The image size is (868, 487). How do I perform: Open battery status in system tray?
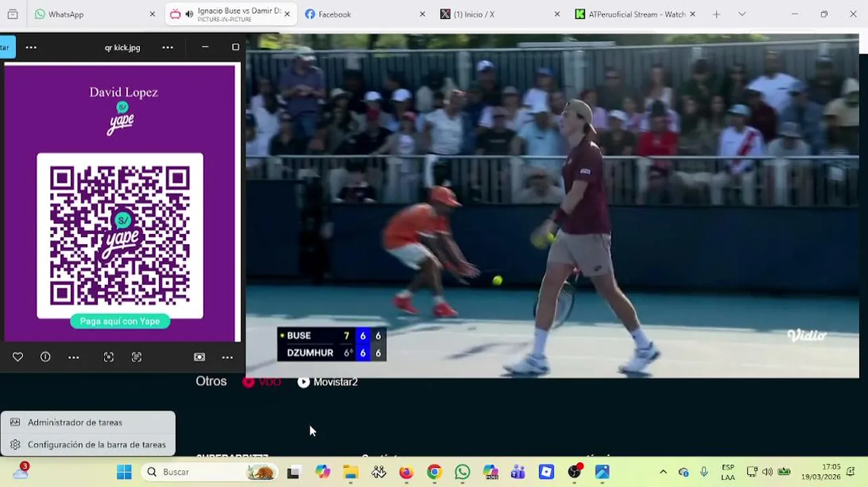pyautogui.click(x=784, y=472)
